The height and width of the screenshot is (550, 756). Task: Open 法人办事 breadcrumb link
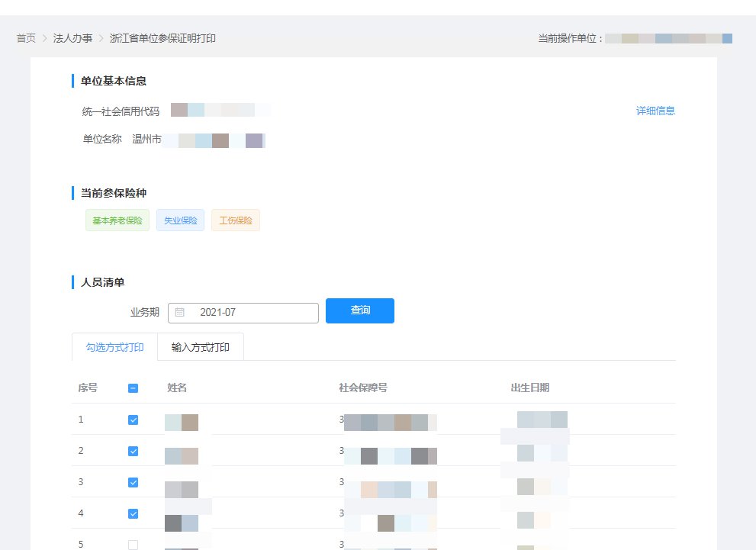(x=72, y=38)
